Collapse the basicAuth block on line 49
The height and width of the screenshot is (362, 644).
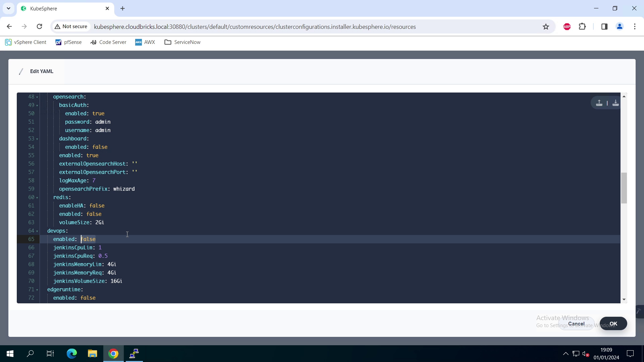coord(37,106)
